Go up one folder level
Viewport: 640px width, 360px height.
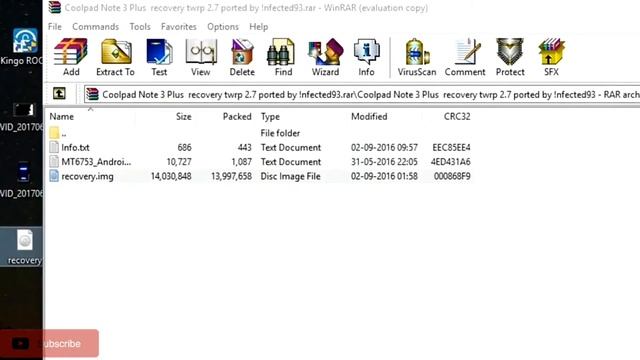coord(59,94)
